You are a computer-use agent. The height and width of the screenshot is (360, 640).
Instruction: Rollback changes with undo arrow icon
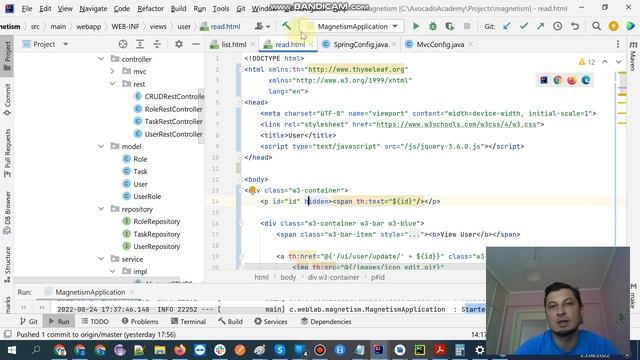click(x=575, y=27)
